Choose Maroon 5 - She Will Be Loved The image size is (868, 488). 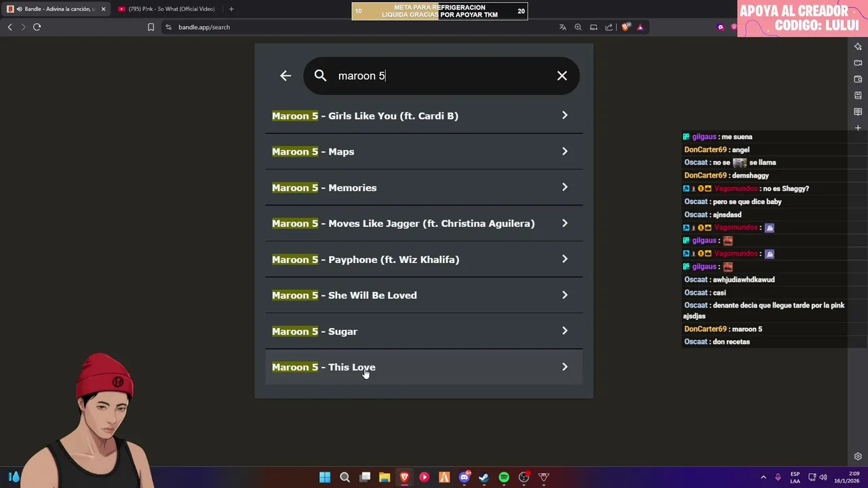424,296
